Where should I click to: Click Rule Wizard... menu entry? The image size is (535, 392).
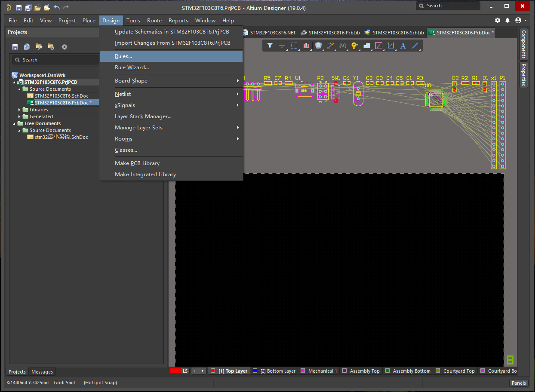(x=171, y=67)
